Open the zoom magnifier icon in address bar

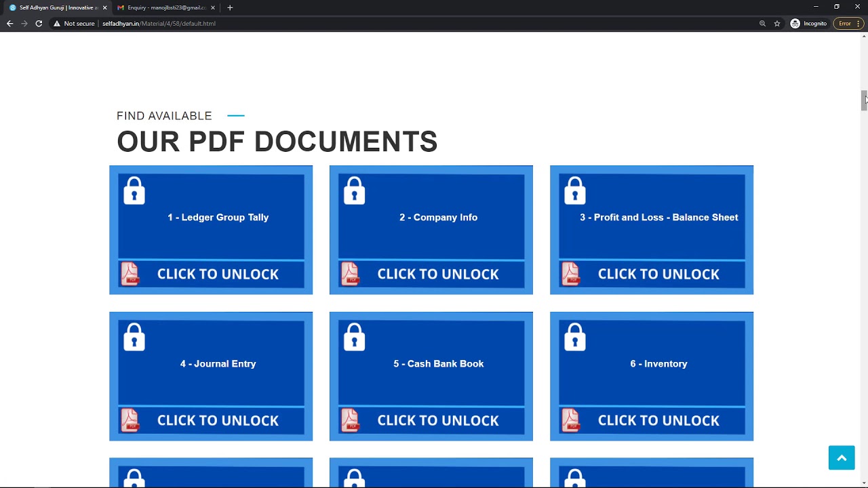[x=762, y=24]
